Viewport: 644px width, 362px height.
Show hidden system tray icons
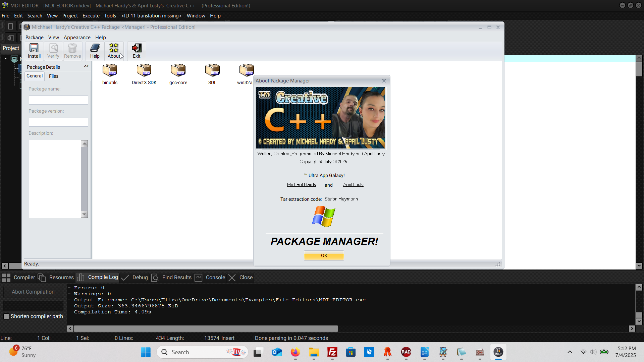click(570, 352)
